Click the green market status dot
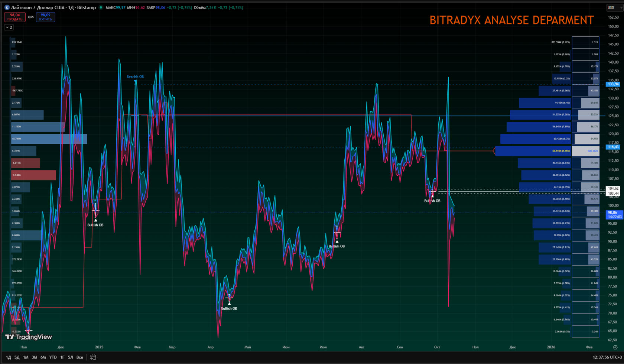624x364 pixels. click(101, 7)
